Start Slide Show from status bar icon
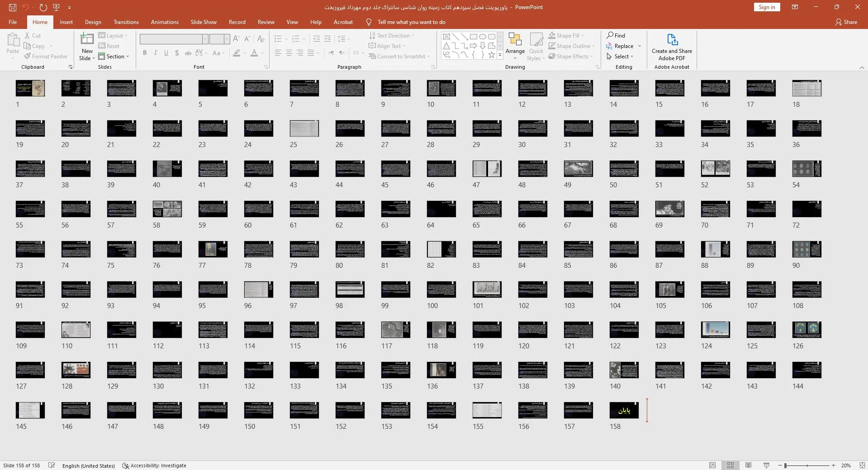The height and width of the screenshot is (470, 868). tap(766, 465)
